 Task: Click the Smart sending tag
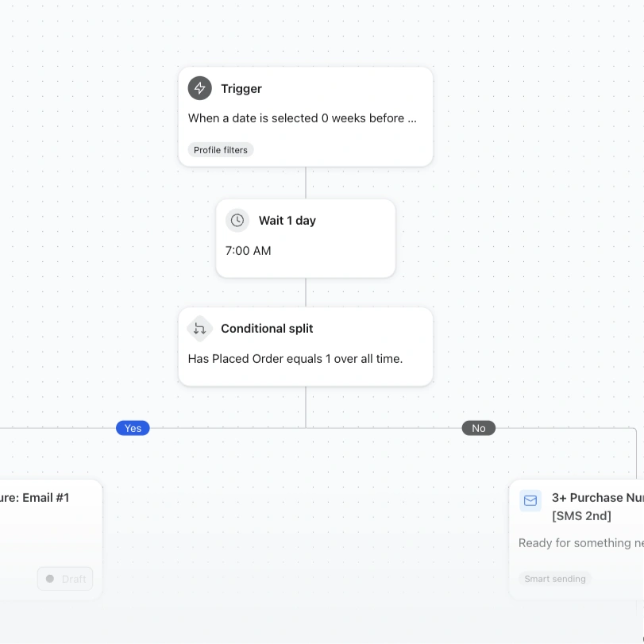(555, 579)
